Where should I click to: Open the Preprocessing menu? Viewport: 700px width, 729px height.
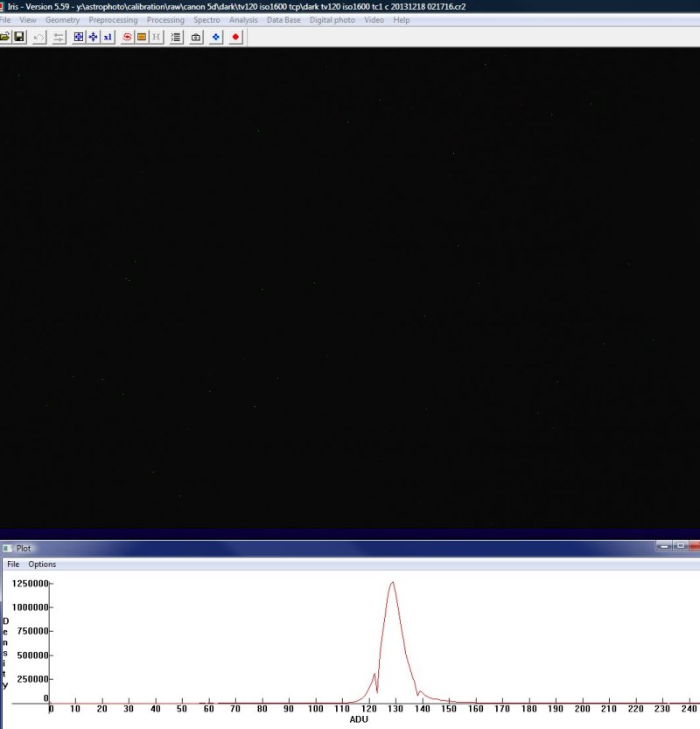[113, 20]
